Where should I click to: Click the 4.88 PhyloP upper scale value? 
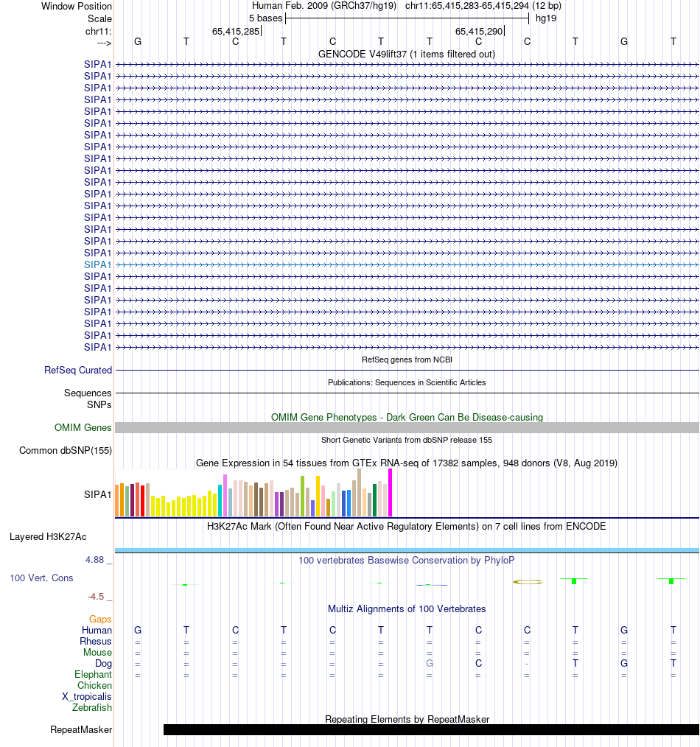coord(95,560)
